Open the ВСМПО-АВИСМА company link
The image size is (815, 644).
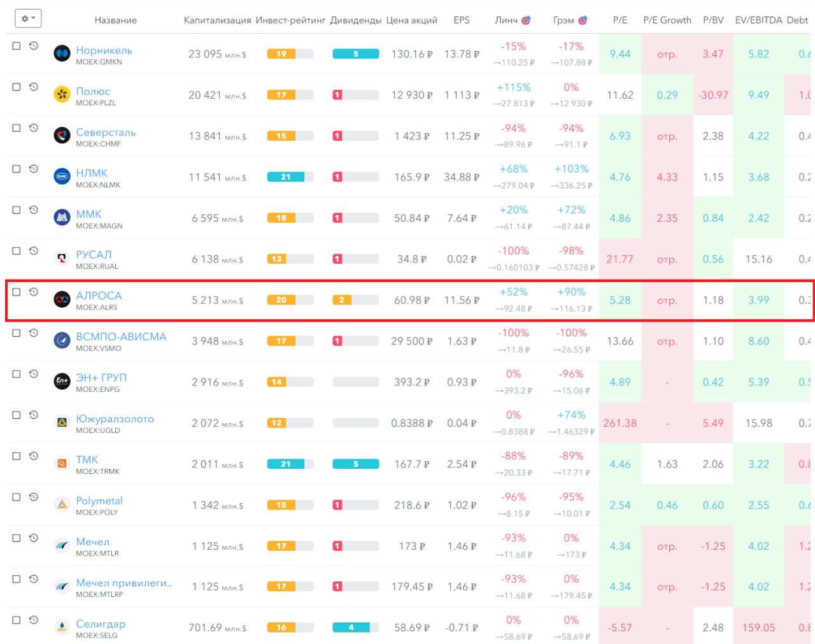(x=121, y=336)
